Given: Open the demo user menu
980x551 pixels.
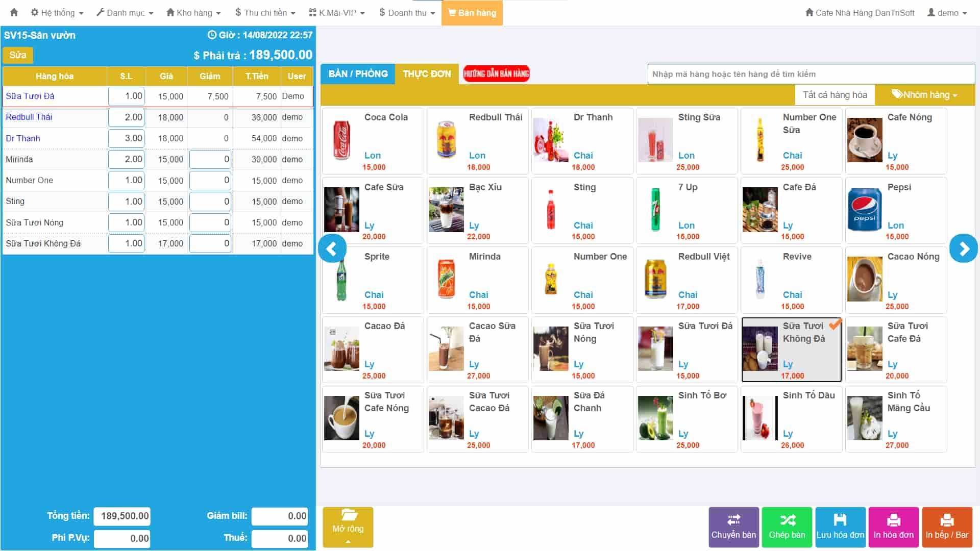Looking at the screenshot, I should pyautogui.click(x=947, y=13).
